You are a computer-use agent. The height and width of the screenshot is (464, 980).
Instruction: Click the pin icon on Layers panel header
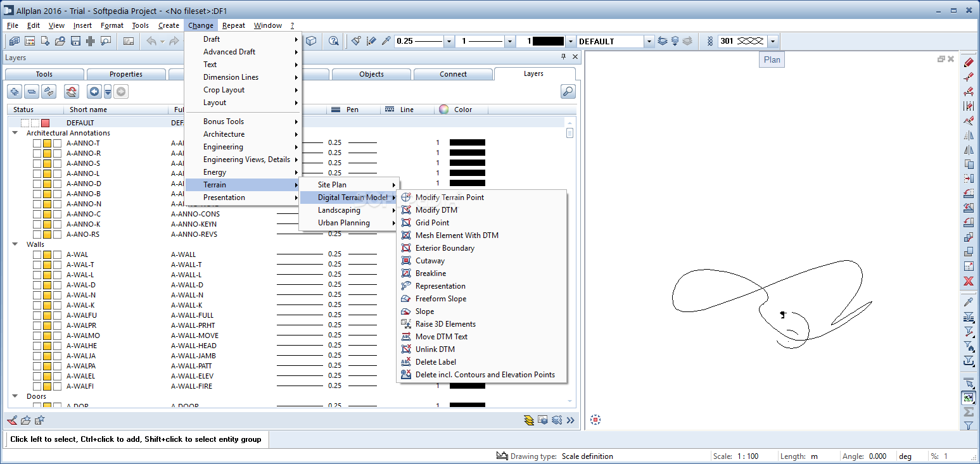pos(564,57)
